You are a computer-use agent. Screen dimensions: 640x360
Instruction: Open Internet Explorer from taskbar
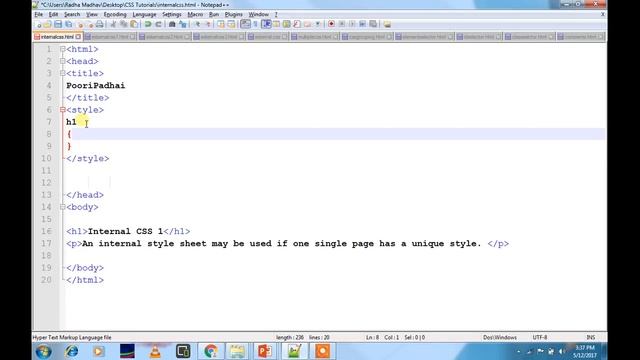pos(71,351)
